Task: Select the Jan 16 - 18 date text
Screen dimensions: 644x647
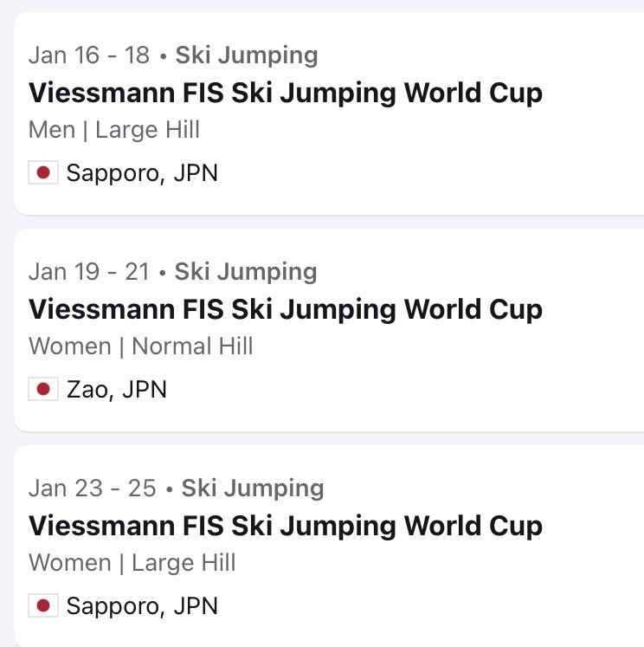Action: coord(89,55)
